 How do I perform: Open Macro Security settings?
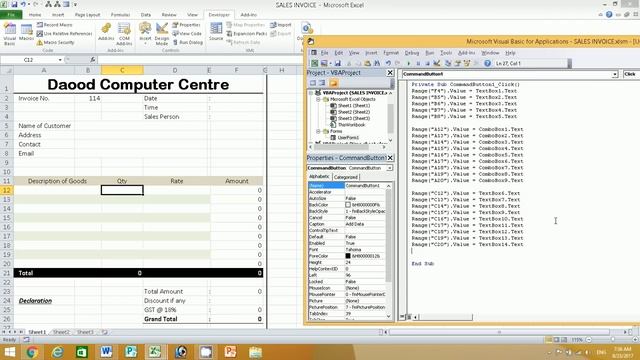pyautogui.click(x=56, y=42)
